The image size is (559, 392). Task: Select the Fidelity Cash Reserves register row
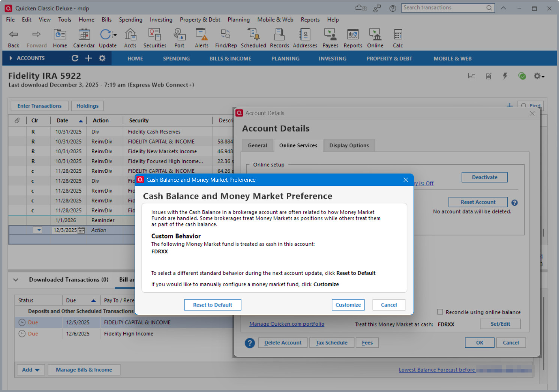121,132
